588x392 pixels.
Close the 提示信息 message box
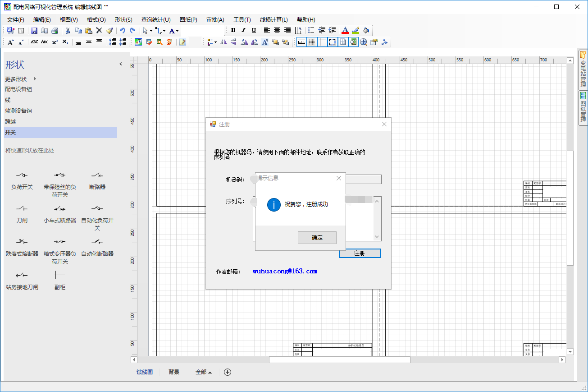339,178
